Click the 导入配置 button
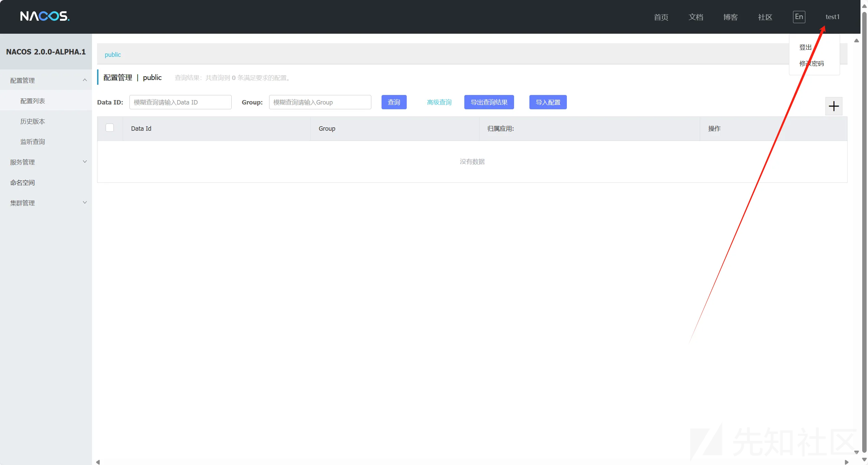The width and height of the screenshot is (868, 465). pyautogui.click(x=548, y=102)
